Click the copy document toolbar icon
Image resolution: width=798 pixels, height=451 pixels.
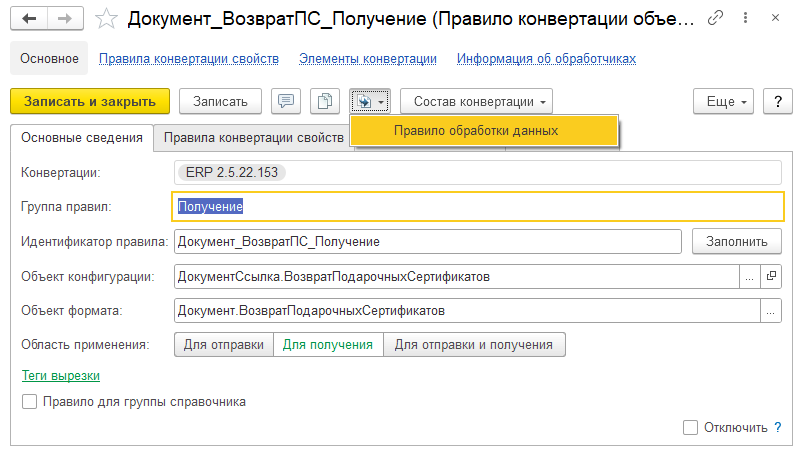[325, 101]
